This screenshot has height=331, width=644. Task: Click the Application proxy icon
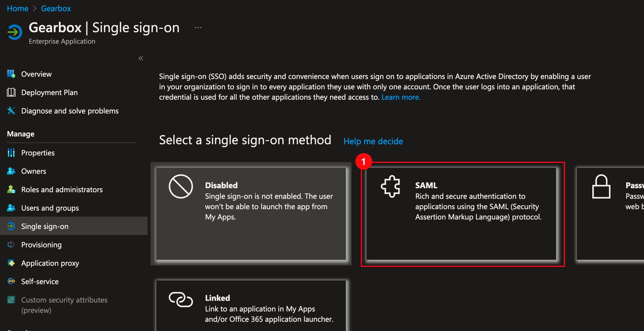click(11, 263)
